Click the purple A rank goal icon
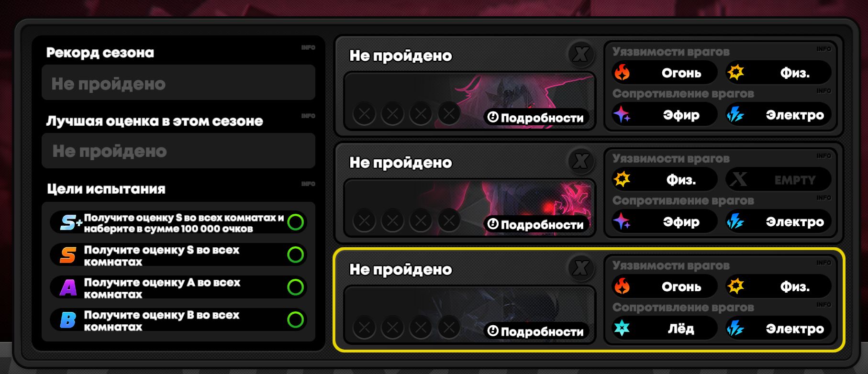This screenshot has height=374, width=868. [68, 287]
